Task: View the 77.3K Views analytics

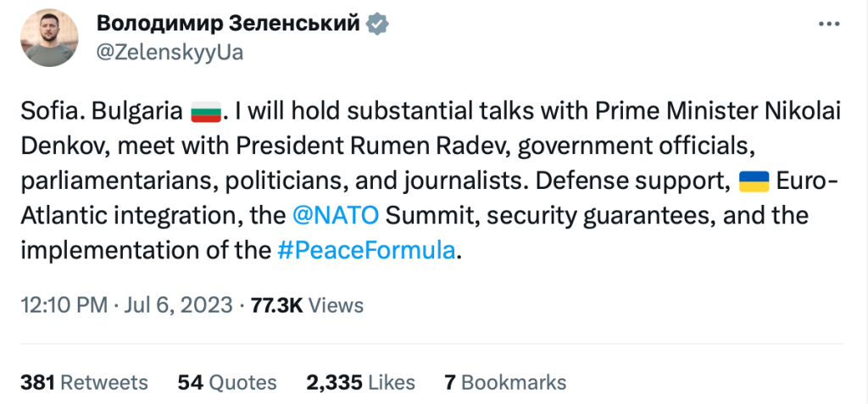Action: pyautogui.click(x=307, y=305)
